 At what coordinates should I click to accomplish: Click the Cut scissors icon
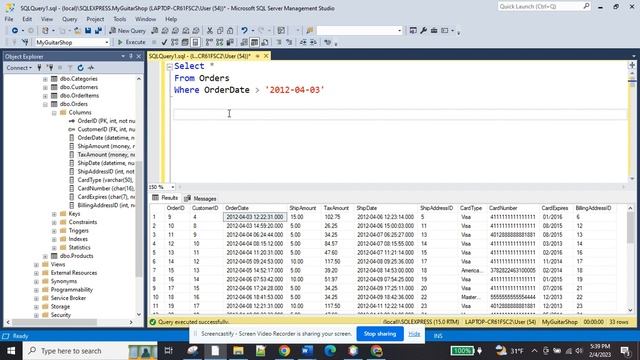click(x=210, y=31)
